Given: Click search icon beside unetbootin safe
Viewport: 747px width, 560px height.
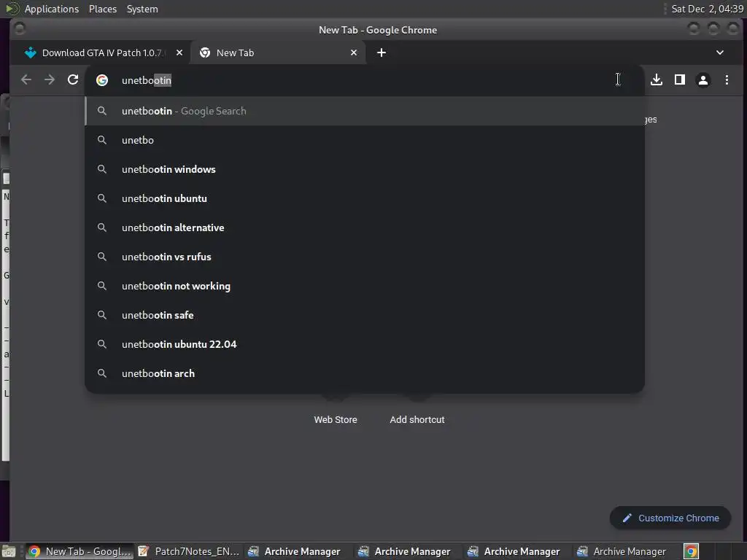Looking at the screenshot, I should click(102, 315).
